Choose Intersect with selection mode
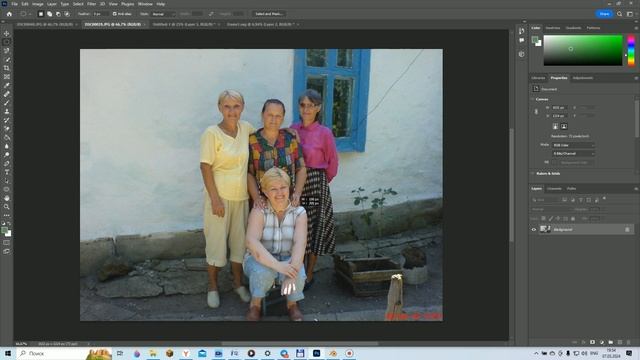Viewport: 640px width, 360px height. (x=67, y=14)
